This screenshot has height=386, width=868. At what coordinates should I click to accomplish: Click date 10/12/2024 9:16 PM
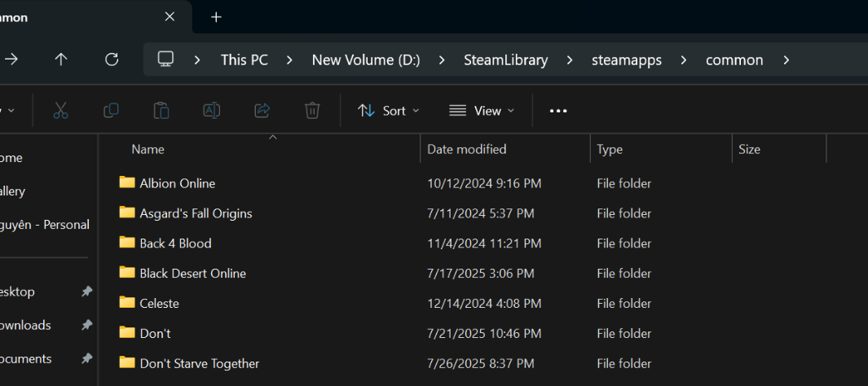tap(484, 183)
